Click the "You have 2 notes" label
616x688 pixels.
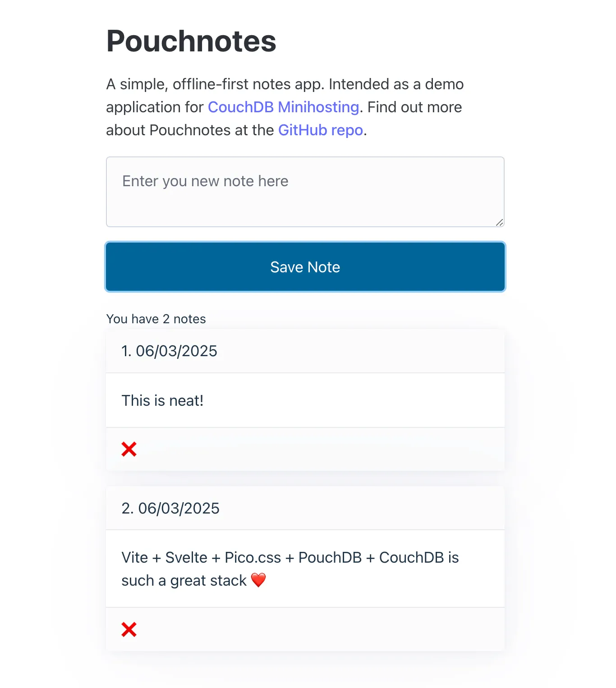pyautogui.click(x=156, y=319)
